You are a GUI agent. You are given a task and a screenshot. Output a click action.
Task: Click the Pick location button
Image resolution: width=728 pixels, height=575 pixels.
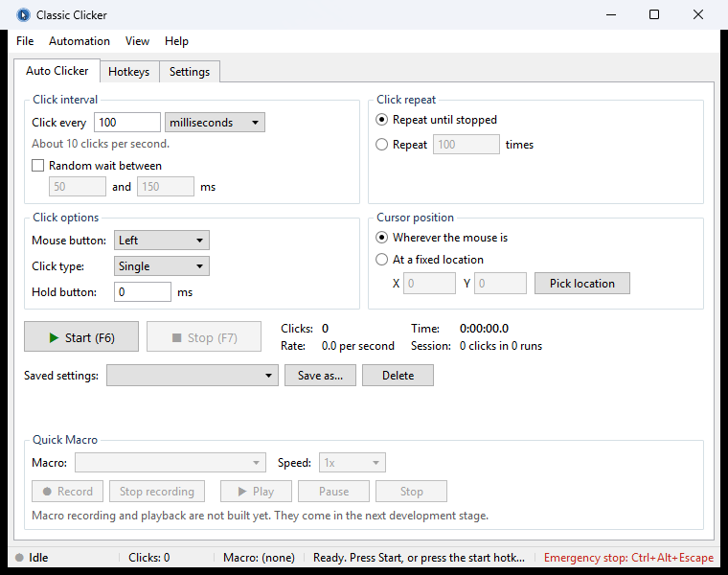pos(582,284)
